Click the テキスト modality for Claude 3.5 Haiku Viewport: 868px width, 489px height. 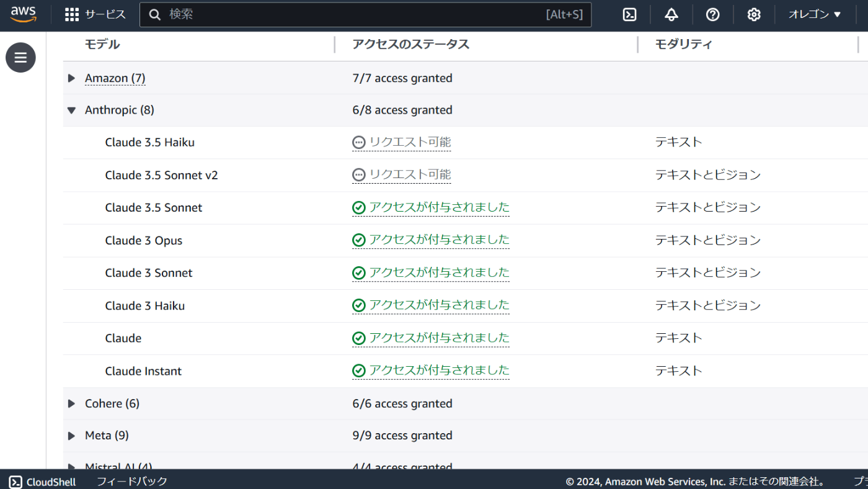[679, 142]
